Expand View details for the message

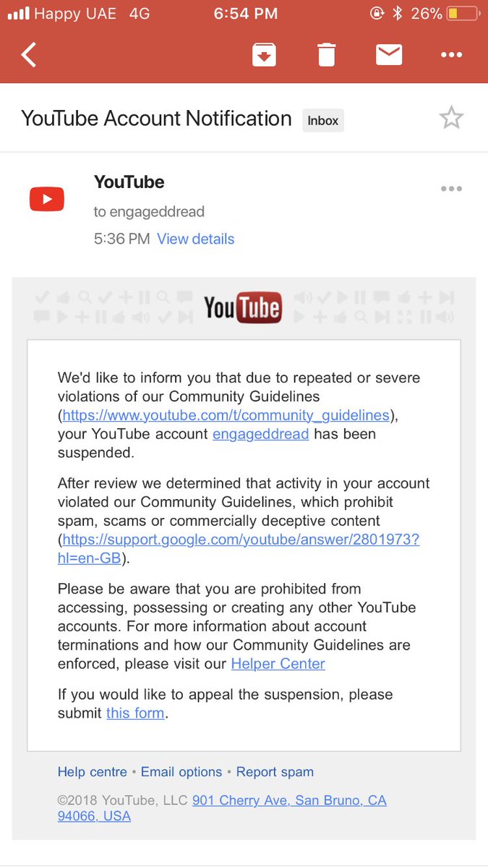196,239
